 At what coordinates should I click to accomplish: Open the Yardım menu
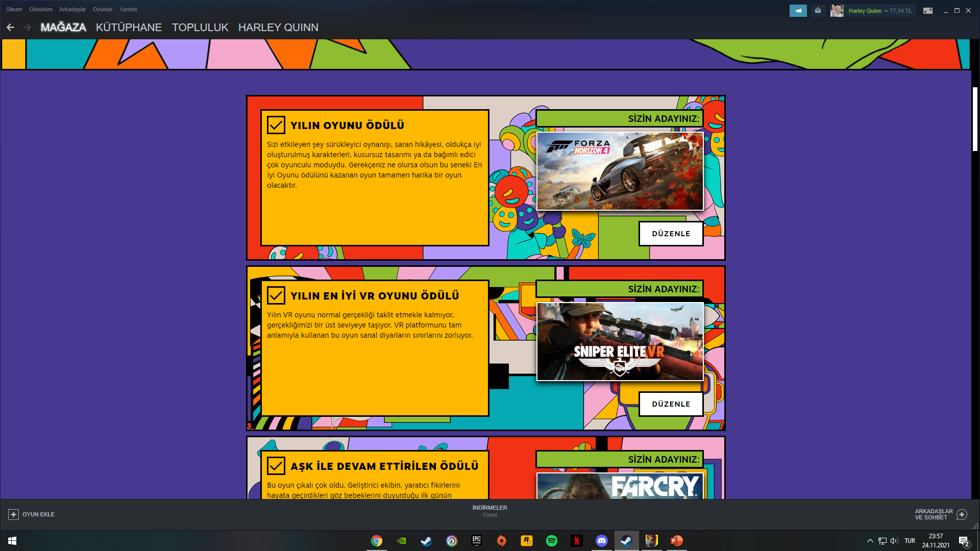(x=128, y=9)
